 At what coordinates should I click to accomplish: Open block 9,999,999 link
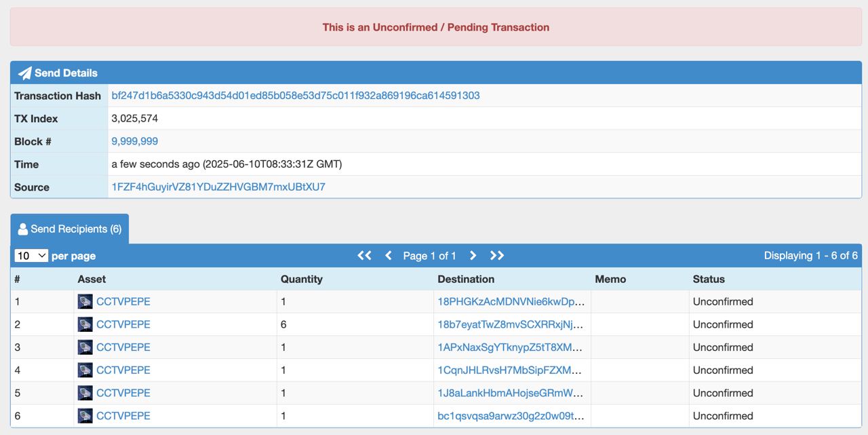pyautogui.click(x=134, y=141)
